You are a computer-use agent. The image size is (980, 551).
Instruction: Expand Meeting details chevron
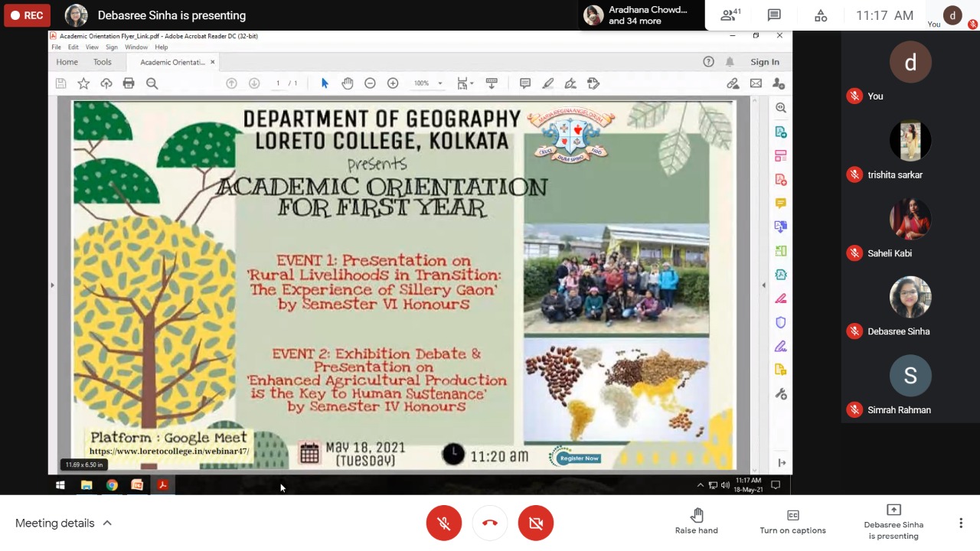107,523
